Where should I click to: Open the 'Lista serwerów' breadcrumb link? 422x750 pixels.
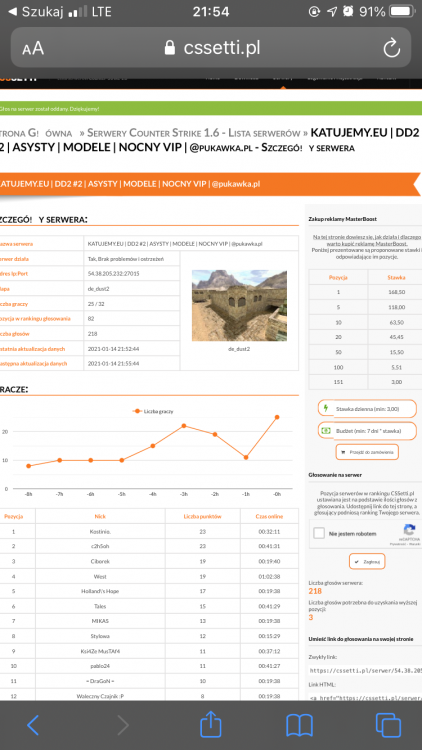[263, 132]
